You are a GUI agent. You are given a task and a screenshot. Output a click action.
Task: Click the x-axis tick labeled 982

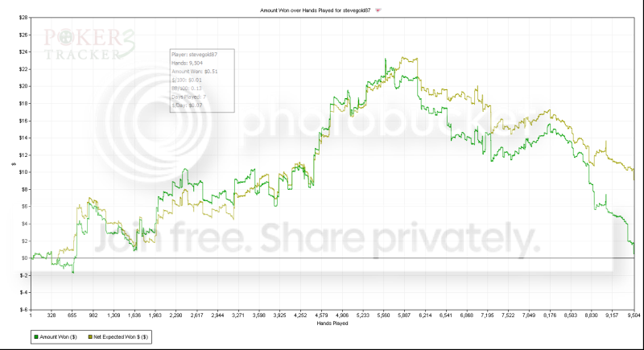tap(93, 315)
